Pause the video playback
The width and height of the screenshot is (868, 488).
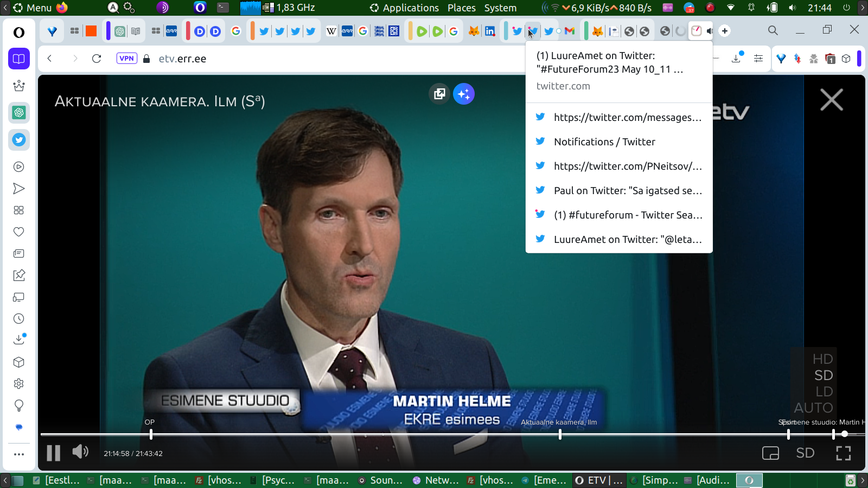(53, 453)
